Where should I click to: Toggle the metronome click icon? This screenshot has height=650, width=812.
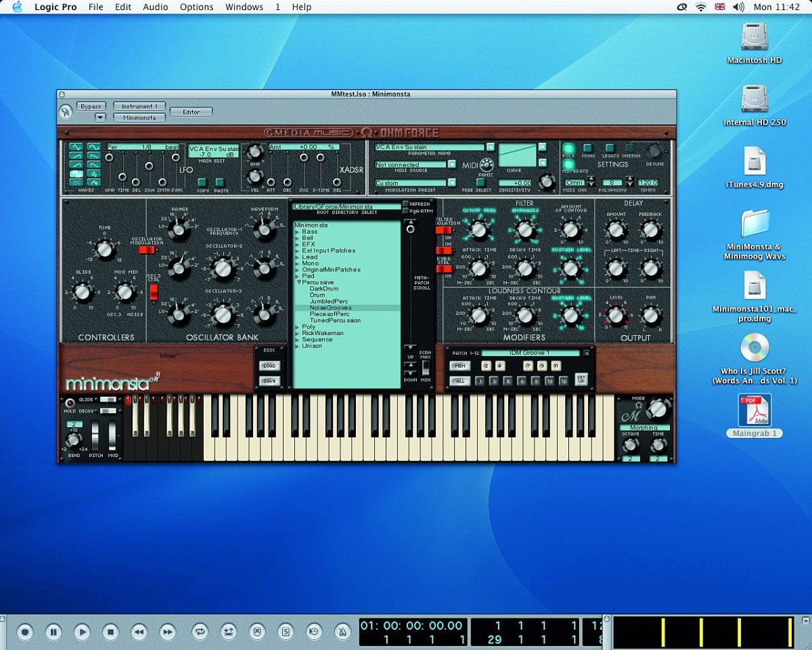coord(342,632)
